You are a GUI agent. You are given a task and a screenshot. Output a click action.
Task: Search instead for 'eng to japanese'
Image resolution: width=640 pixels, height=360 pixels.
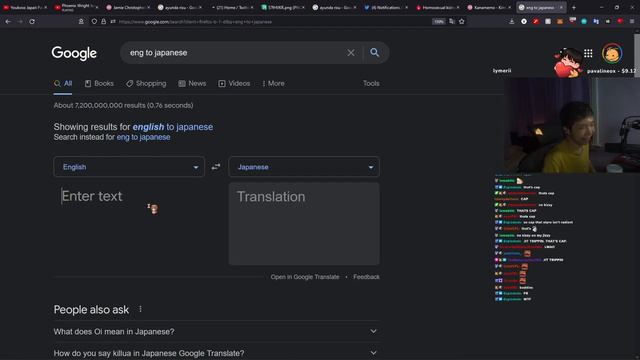[143, 137]
